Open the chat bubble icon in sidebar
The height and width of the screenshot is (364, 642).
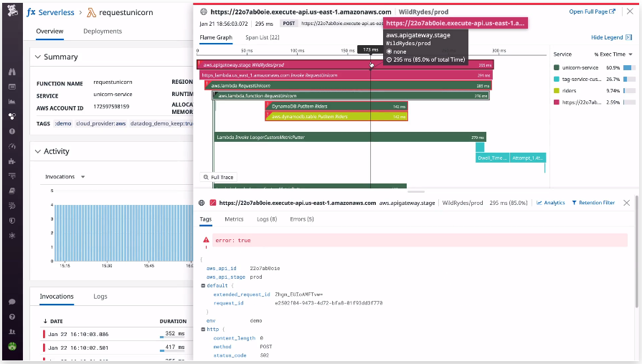tap(12, 302)
